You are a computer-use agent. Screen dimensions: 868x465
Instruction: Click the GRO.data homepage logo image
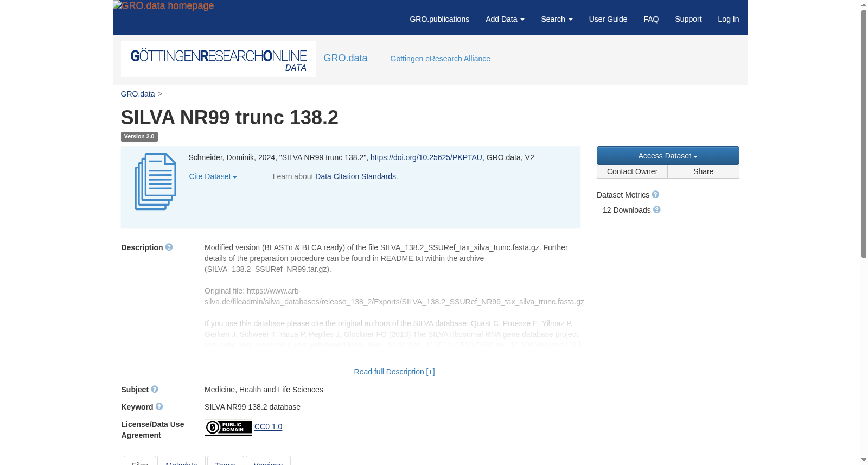pyautogui.click(x=163, y=6)
